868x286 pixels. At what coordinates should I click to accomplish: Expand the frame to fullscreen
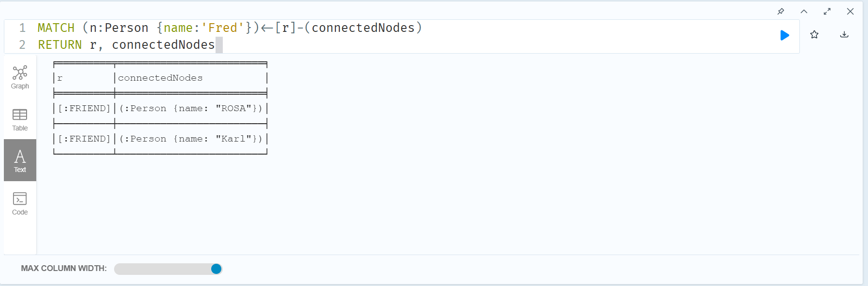click(x=827, y=11)
